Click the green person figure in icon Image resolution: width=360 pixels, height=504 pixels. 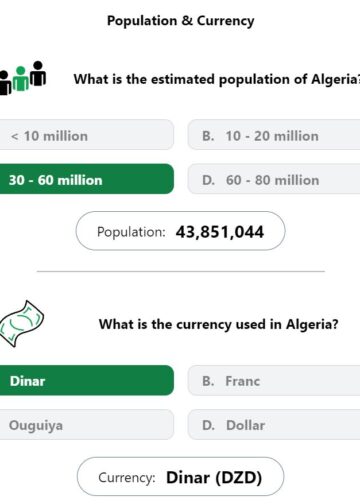pyautogui.click(x=21, y=79)
